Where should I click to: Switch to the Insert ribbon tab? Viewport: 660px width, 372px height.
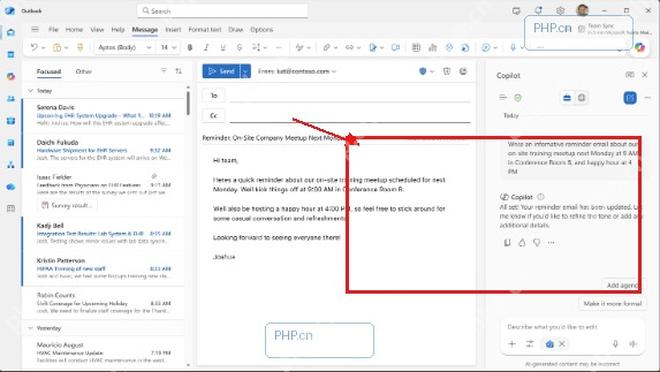pyautogui.click(x=173, y=29)
